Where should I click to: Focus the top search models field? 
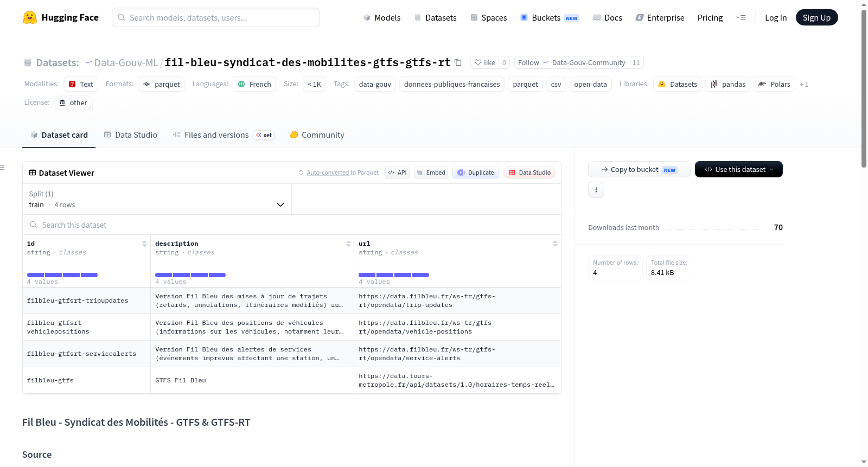click(216, 17)
